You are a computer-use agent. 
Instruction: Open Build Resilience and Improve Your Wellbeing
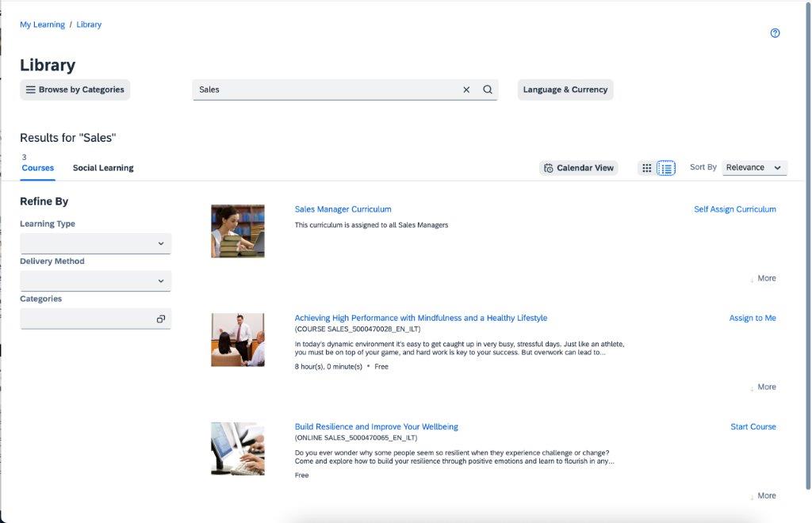coord(376,426)
